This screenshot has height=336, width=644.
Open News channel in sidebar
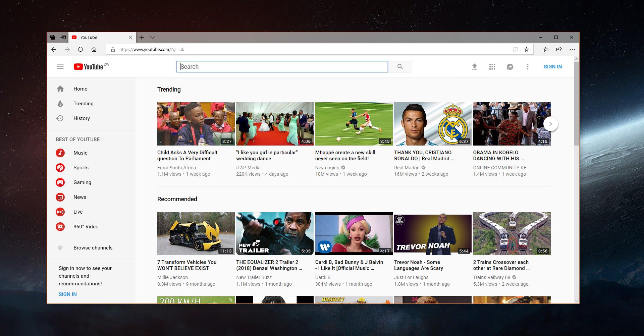coord(91,197)
